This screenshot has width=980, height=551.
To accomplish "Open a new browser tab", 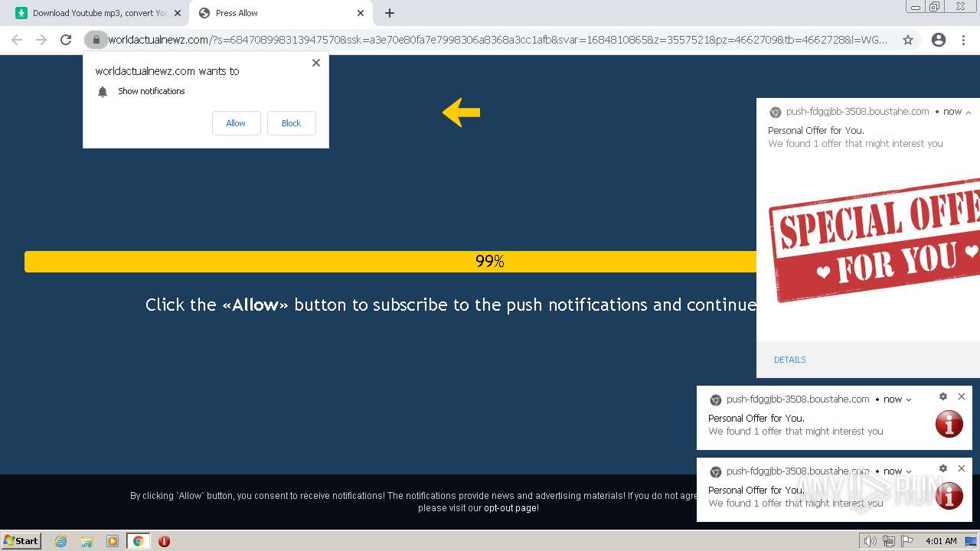I will pyautogui.click(x=390, y=13).
